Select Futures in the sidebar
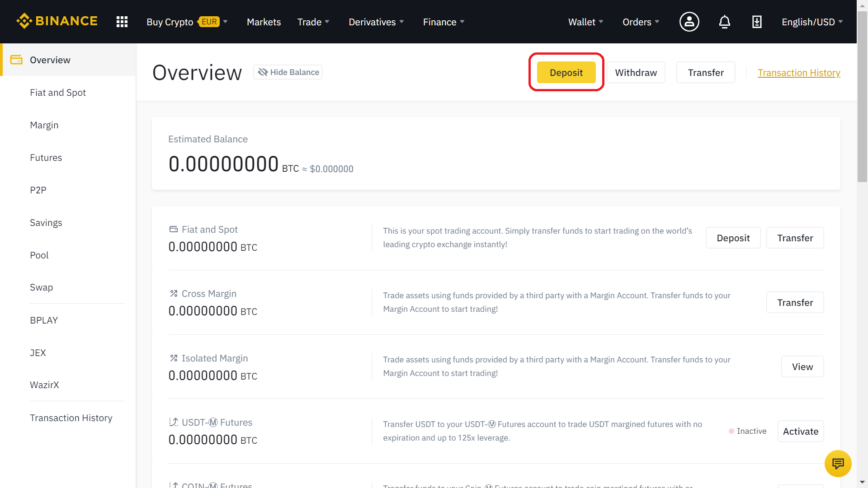The width and height of the screenshot is (868, 488). click(68, 157)
